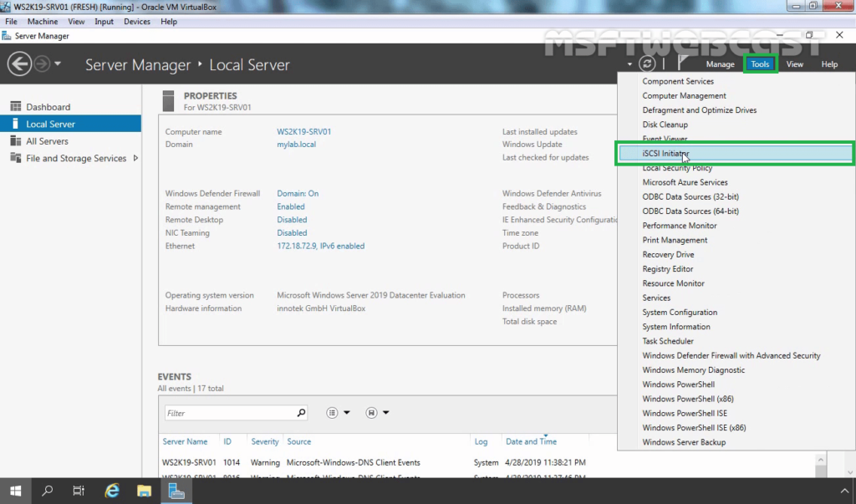Click the Windows Start button
Image resolution: width=856 pixels, height=504 pixels.
[x=15, y=491]
